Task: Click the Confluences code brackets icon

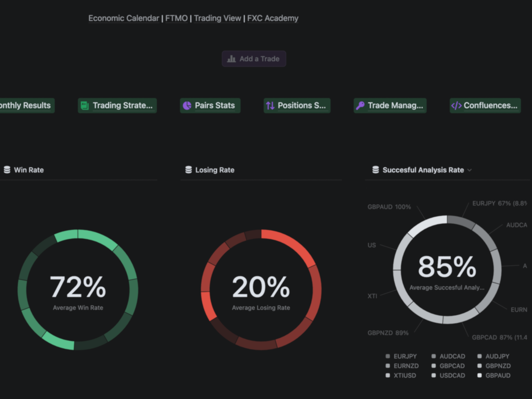Action: [x=456, y=106]
